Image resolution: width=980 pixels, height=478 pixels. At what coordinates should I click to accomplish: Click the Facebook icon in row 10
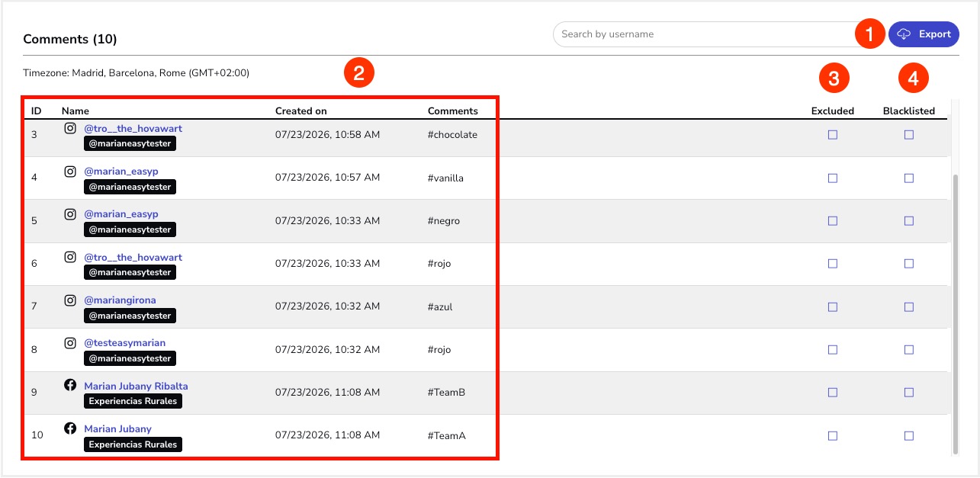click(x=70, y=428)
